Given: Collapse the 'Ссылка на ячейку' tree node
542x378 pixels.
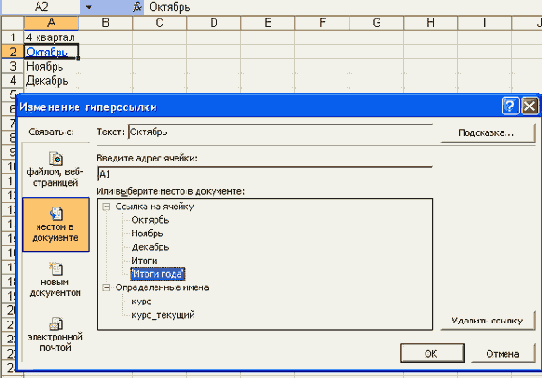Looking at the screenshot, I should coord(106,207).
